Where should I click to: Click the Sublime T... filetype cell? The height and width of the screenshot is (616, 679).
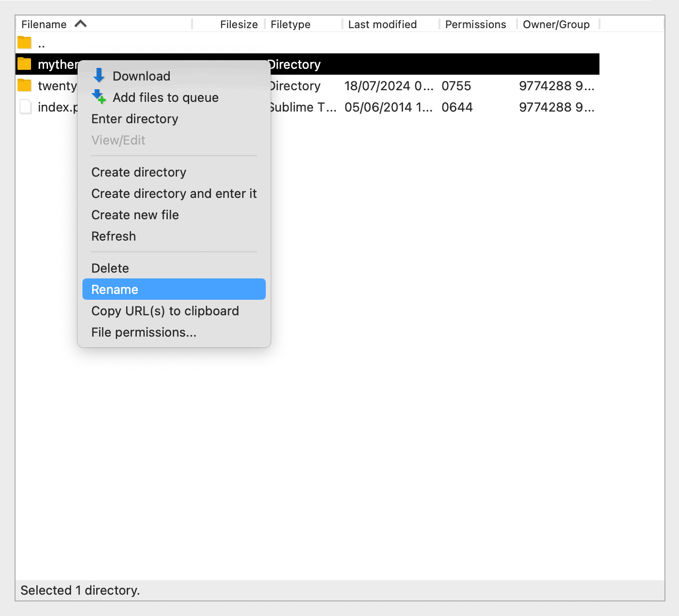tap(304, 107)
